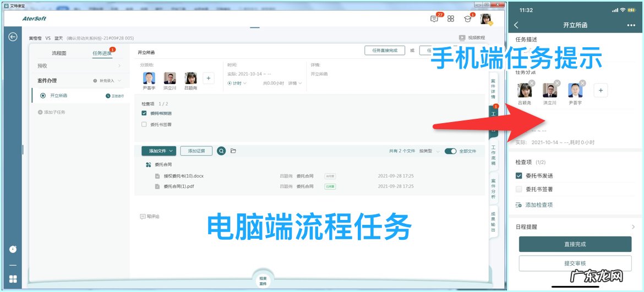Open the 按类型 sort dropdown
644x292 pixels.
[429, 151]
